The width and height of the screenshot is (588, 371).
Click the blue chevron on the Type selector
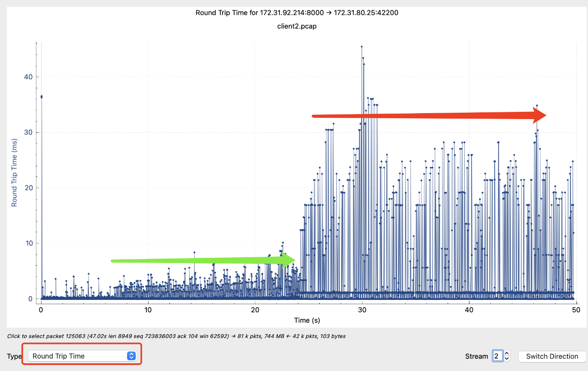point(131,356)
